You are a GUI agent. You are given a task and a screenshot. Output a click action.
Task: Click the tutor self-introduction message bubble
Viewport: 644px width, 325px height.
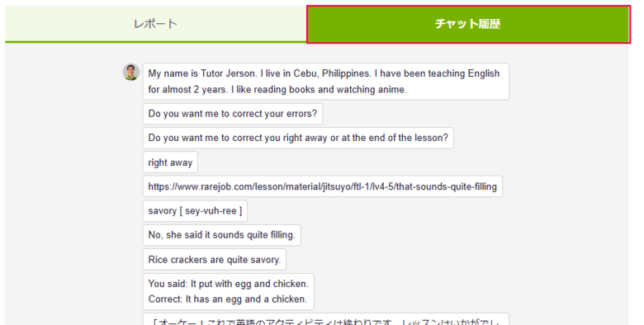[x=325, y=81]
